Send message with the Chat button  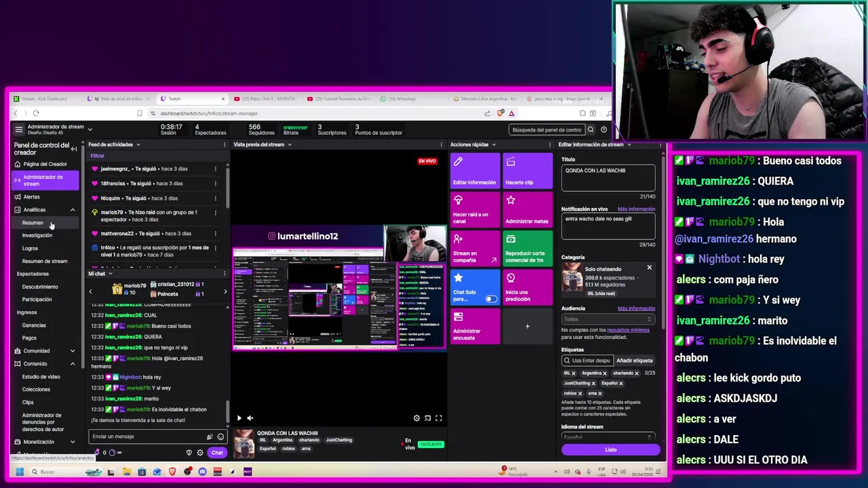coord(217,453)
